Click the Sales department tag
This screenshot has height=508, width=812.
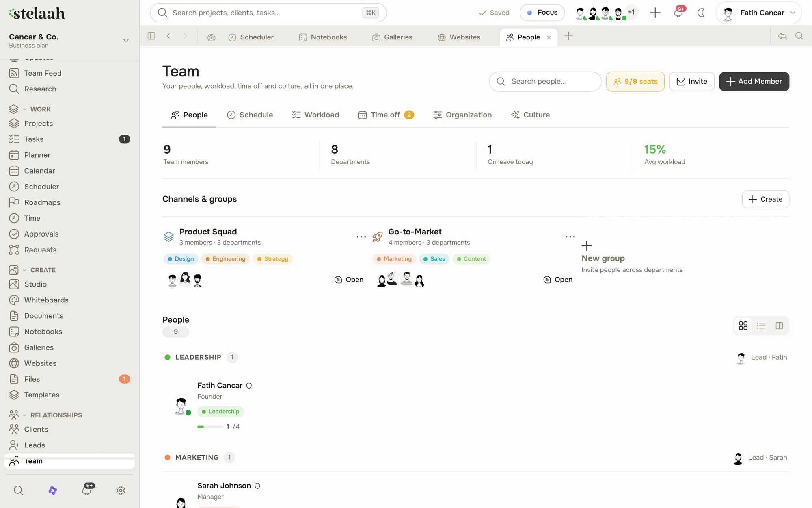pos(434,259)
